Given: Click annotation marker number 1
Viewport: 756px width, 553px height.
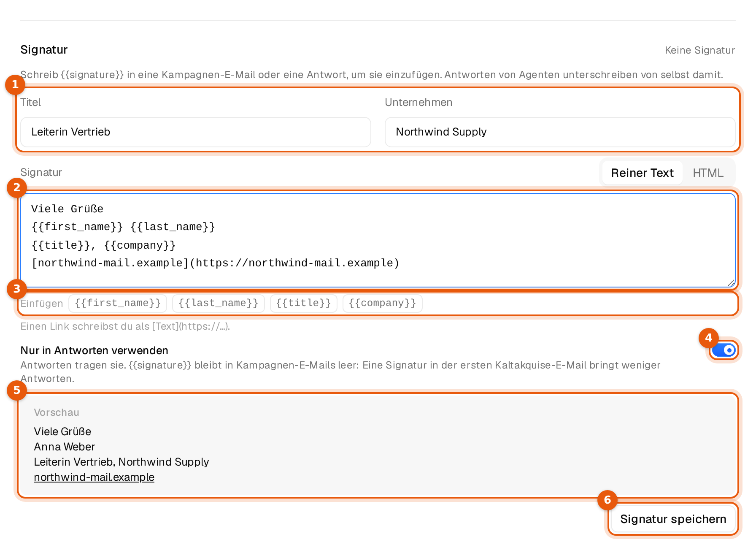Looking at the screenshot, I should pos(15,84).
